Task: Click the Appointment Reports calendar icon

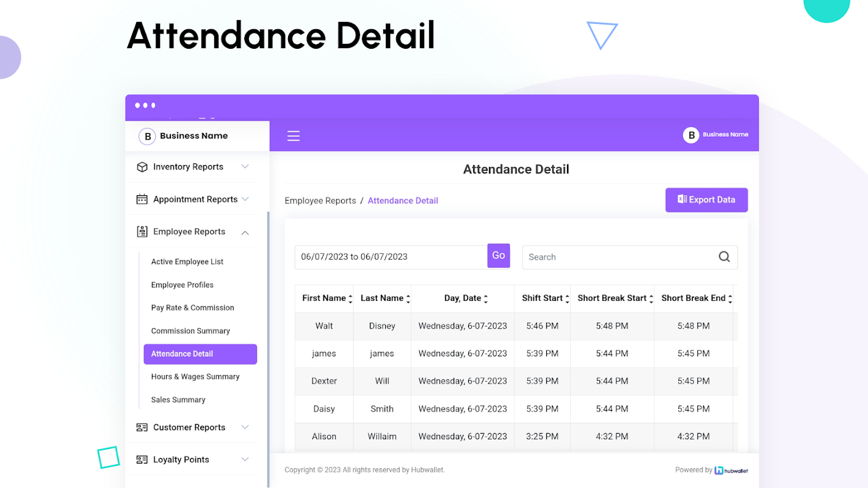Action: pos(142,199)
